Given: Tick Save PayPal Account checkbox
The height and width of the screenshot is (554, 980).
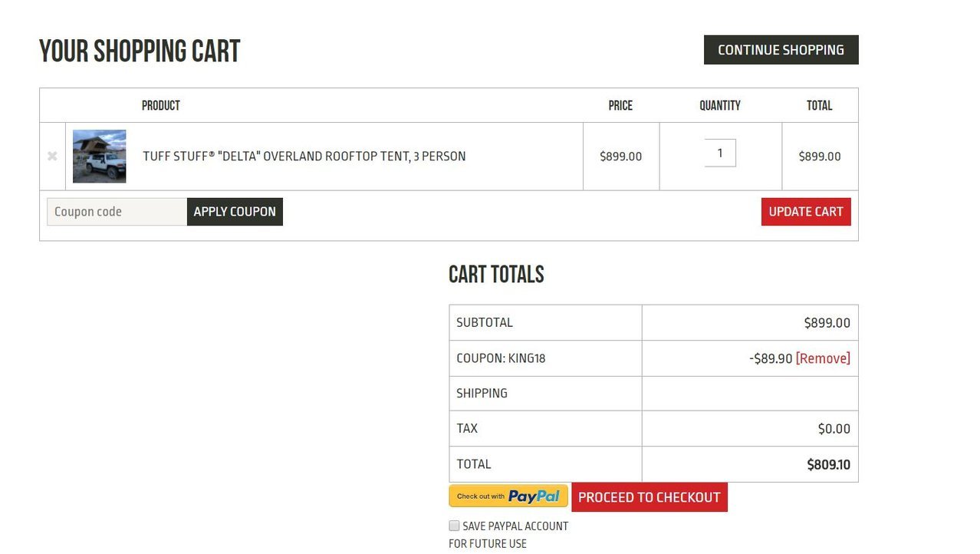Looking at the screenshot, I should pyautogui.click(x=454, y=526).
